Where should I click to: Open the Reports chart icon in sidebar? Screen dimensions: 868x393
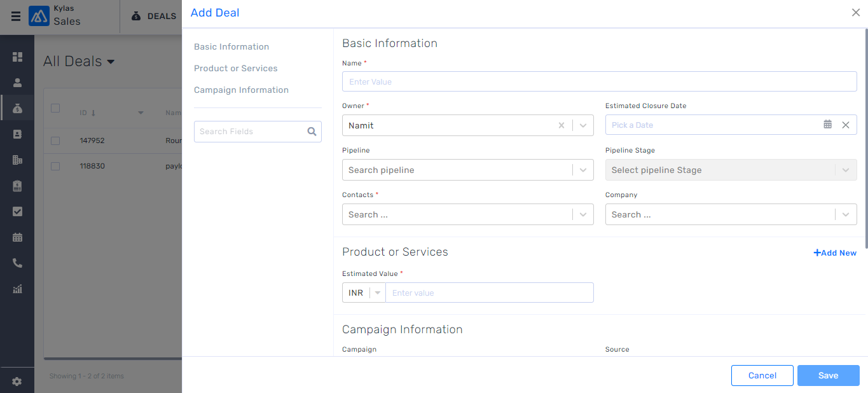17,289
